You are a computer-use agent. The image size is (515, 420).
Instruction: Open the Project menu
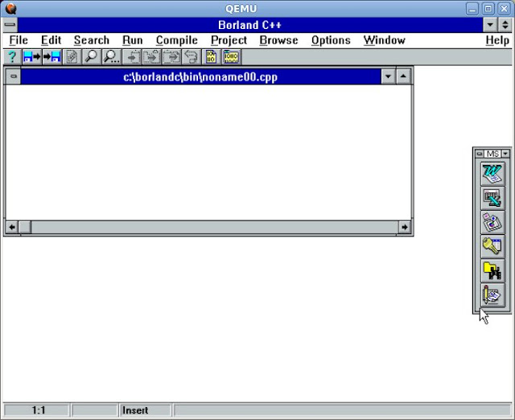click(x=229, y=40)
